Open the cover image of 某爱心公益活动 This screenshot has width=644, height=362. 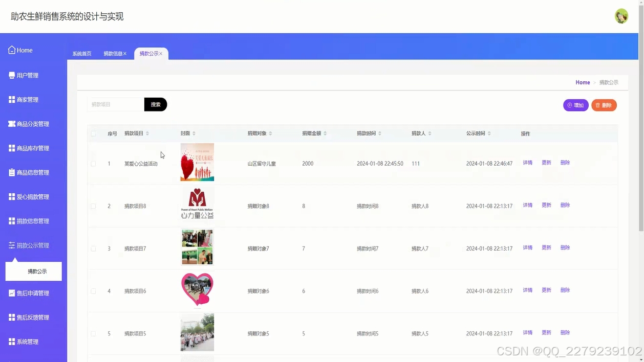tap(197, 162)
